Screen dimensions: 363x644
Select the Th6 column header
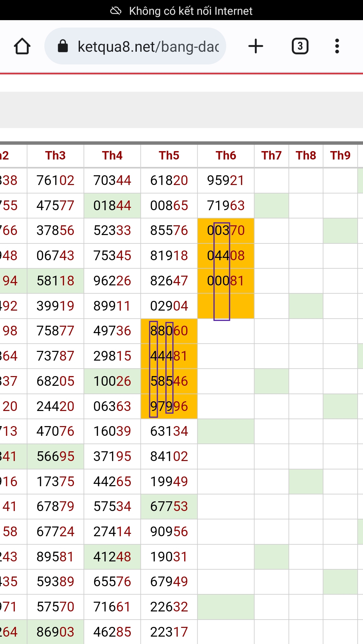pyautogui.click(x=226, y=155)
